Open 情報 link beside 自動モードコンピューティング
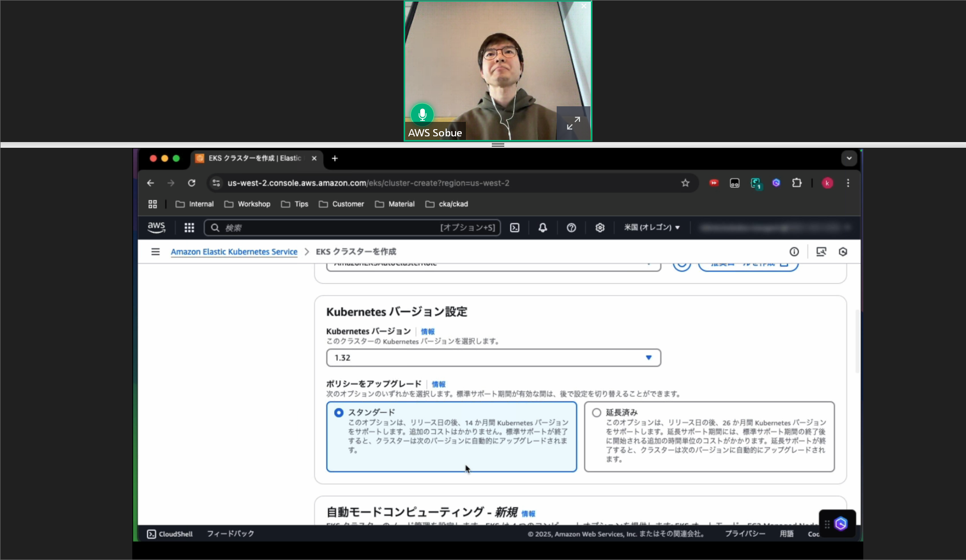The height and width of the screenshot is (560, 966). (528, 514)
